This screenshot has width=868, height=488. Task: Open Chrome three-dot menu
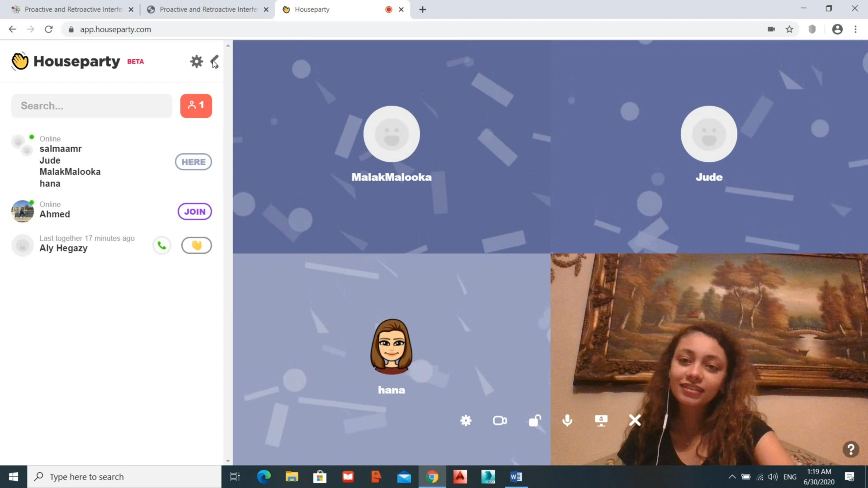855,29
